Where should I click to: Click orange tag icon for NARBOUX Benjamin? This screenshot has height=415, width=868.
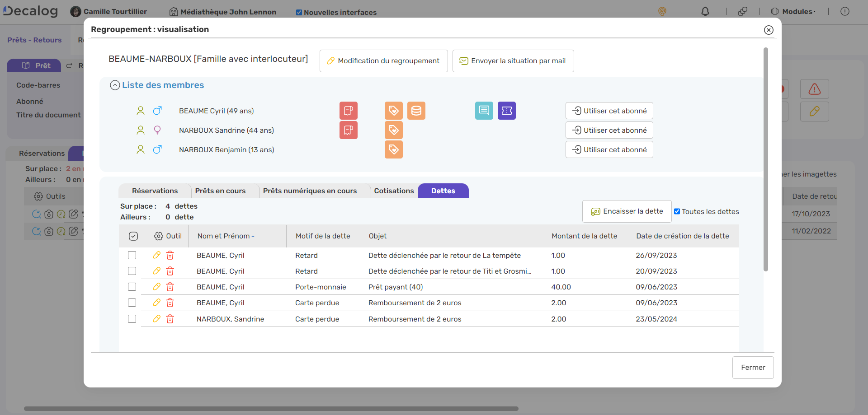coord(393,149)
